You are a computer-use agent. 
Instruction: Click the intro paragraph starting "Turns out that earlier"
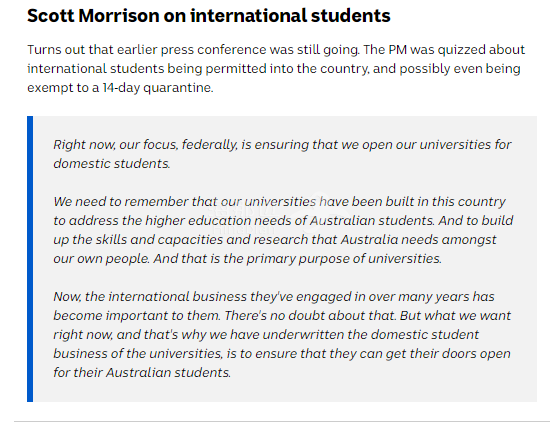[276, 68]
